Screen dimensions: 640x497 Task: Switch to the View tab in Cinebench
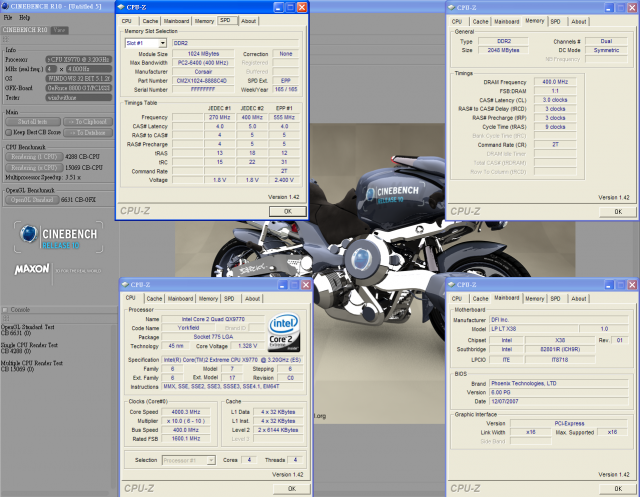(59, 30)
